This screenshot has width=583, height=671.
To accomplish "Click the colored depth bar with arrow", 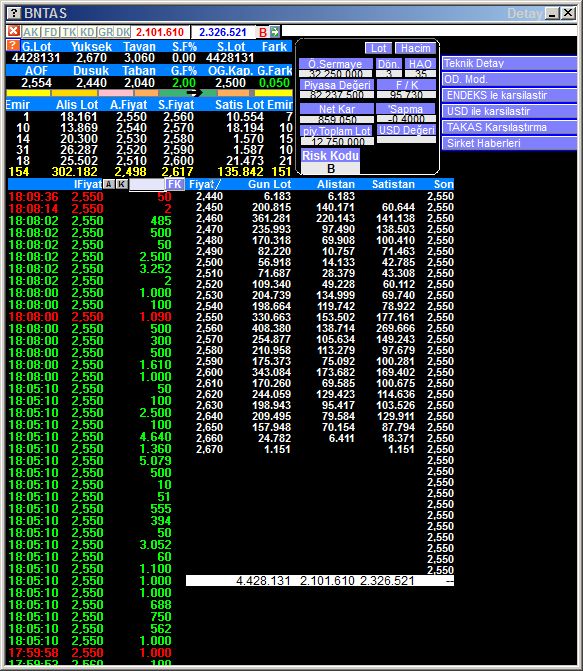I will pyautogui.click(x=149, y=93).
